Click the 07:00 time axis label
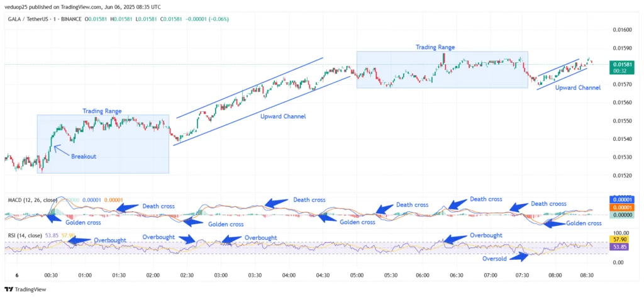The width and height of the screenshot is (644, 297). pos(491,275)
